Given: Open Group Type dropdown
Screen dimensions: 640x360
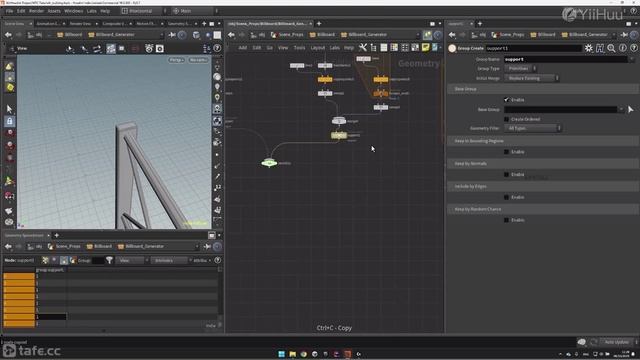Looking at the screenshot, I should pyautogui.click(x=520, y=69).
